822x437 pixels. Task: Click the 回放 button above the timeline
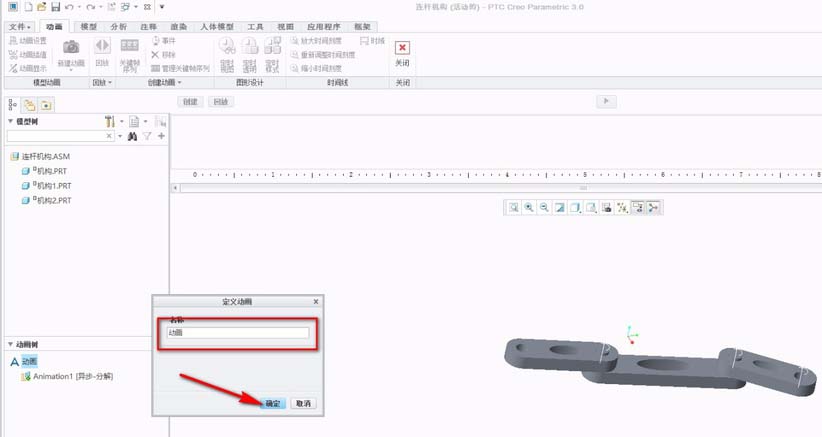[x=221, y=102]
